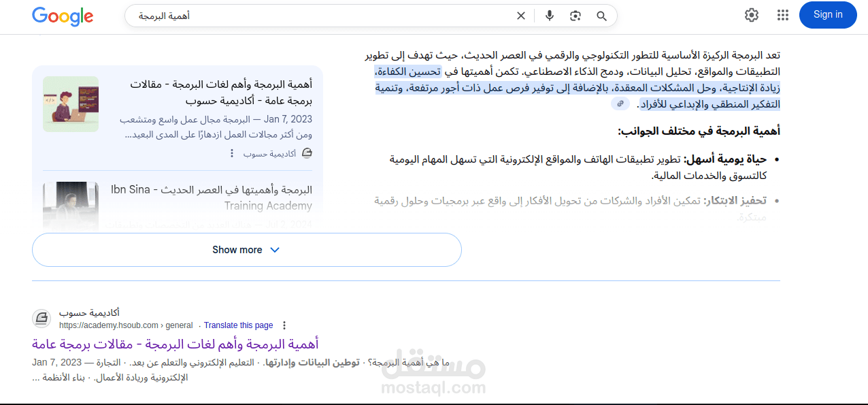The image size is (868, 405).
Task: Open source card titled أهمية البرمجة وأهم لغات البرمجة
Action: (220, 93)
